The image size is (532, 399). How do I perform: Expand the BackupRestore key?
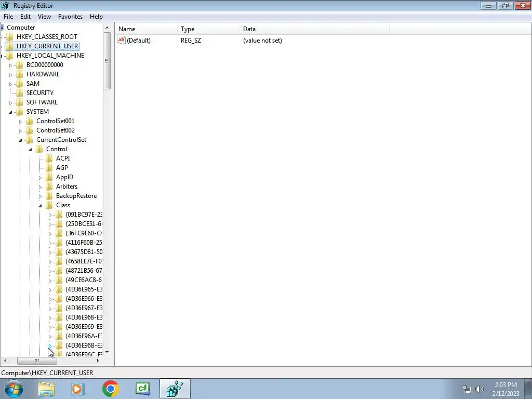tap(40, 196)
